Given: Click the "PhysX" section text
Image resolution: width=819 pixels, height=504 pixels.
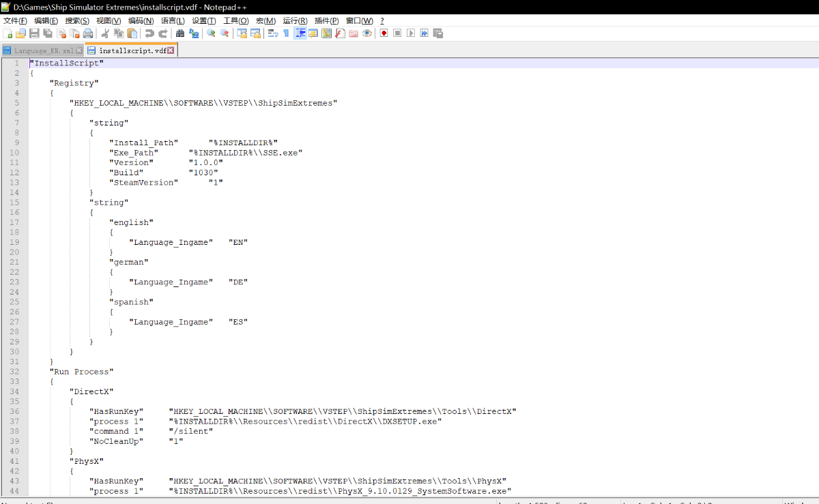Looking at the screenshot, I should [x=86, y=461].
